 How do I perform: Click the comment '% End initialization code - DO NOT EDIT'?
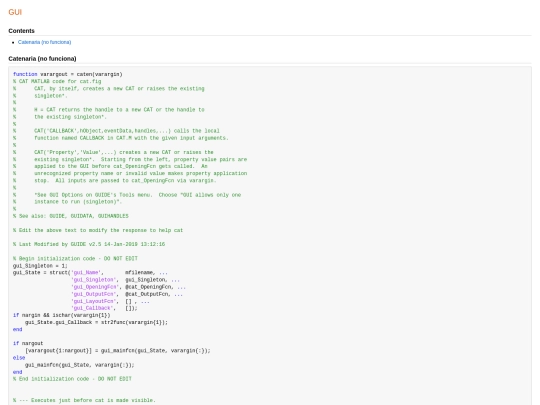coord(72,379)
